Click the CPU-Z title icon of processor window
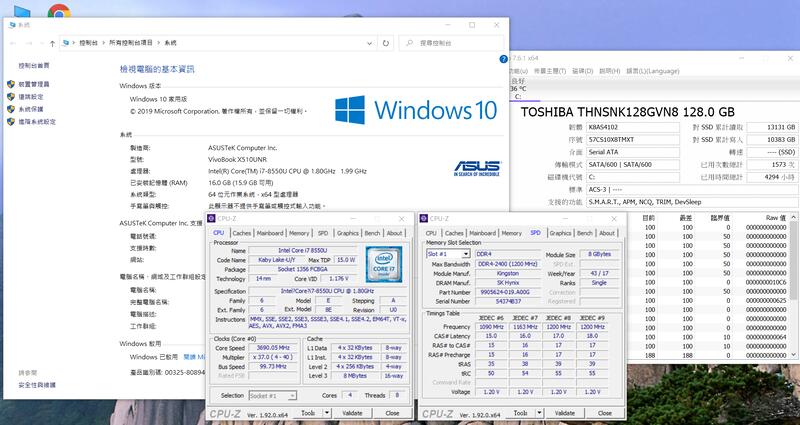 (x=212, y=218)
